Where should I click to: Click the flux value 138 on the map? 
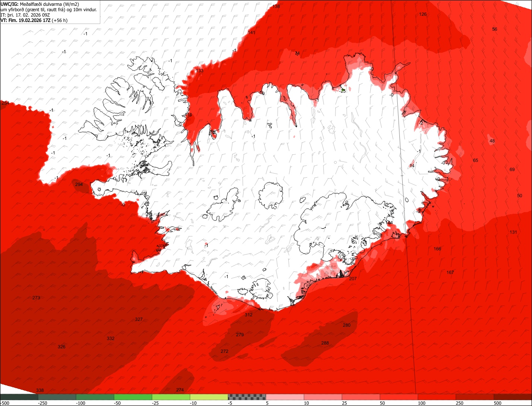276,7
